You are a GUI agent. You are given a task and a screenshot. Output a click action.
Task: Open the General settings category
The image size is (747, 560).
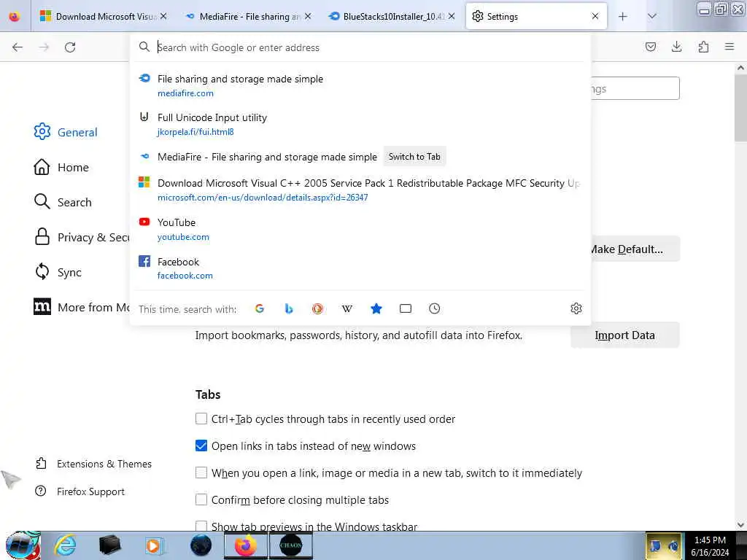[66, 132]
